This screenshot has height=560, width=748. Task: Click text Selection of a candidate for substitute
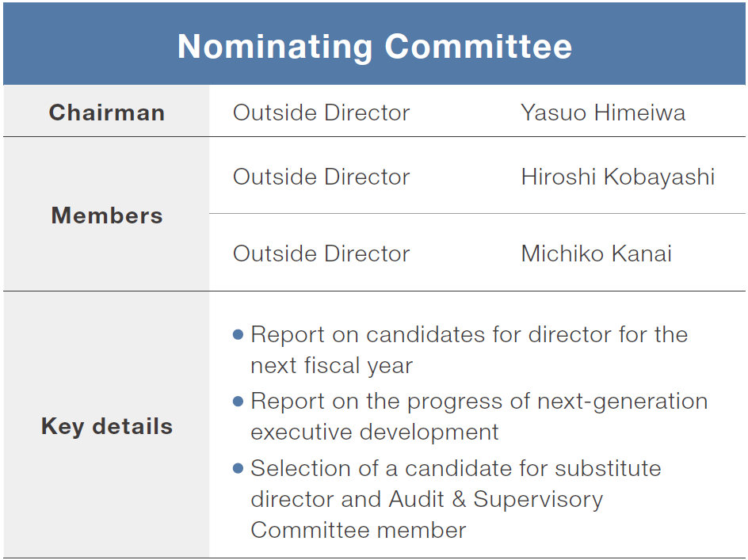(x=456, y=468)
